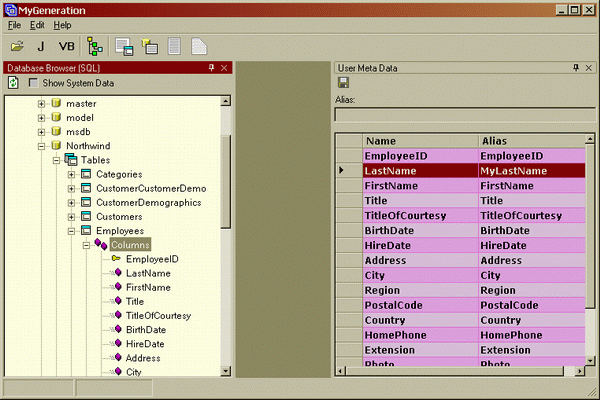
Task: Click the Name column header
Action: [x=420, y=141]
